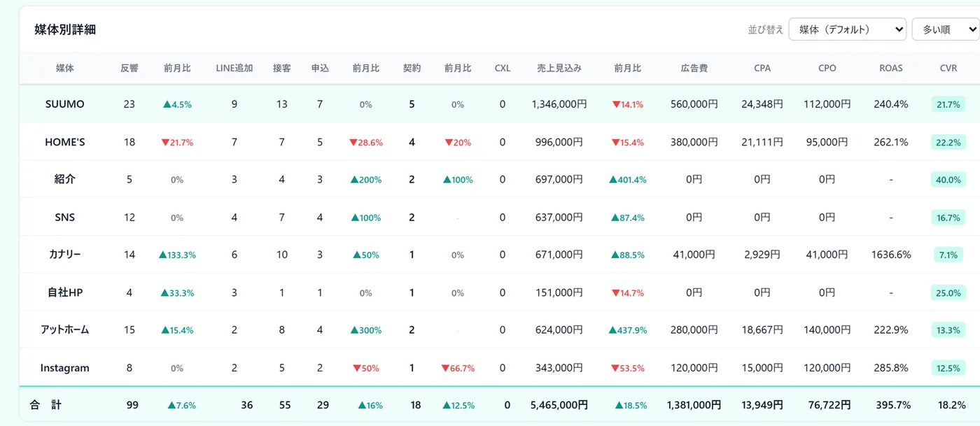Select the 接客 column header
This screenshot has height=426, width=980.
pos(282,69)
